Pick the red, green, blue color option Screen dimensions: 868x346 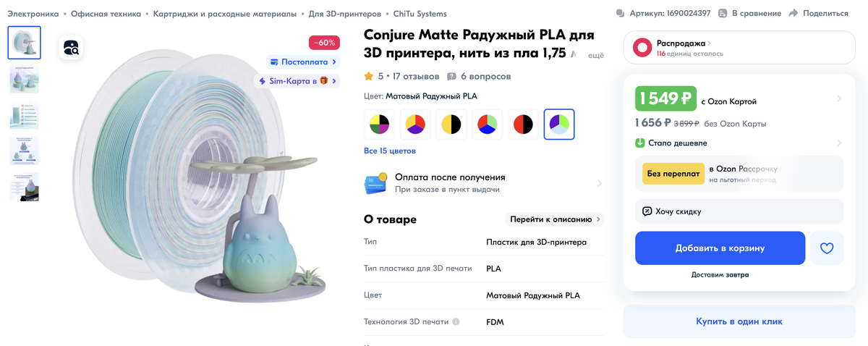(487, 125)
